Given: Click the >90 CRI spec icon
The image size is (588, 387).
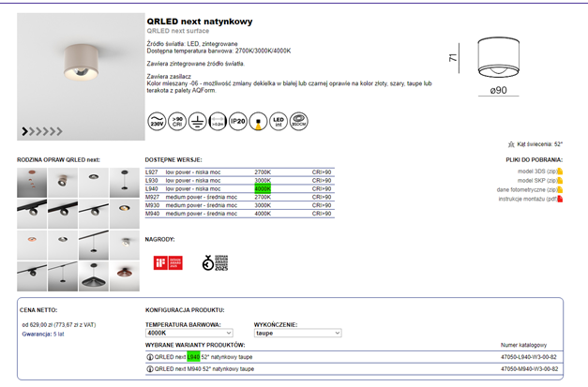Looking at the screenshot, I should [179, 122].
